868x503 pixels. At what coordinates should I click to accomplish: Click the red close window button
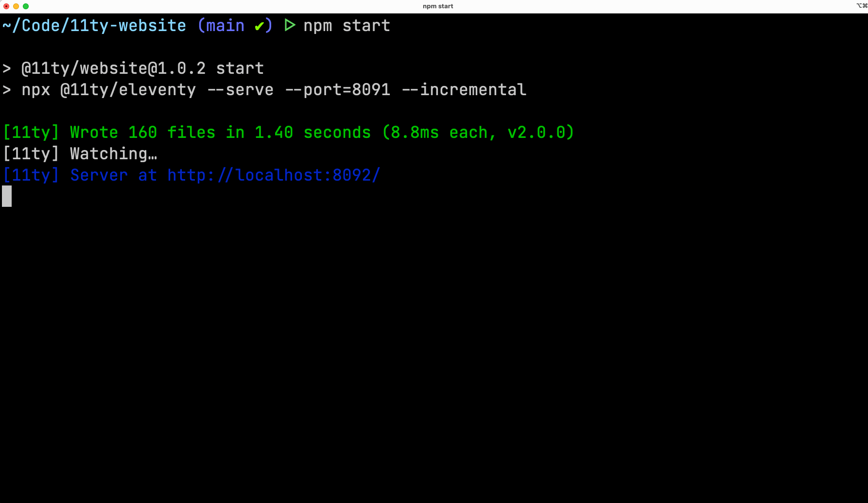click(x=6, y=6)
